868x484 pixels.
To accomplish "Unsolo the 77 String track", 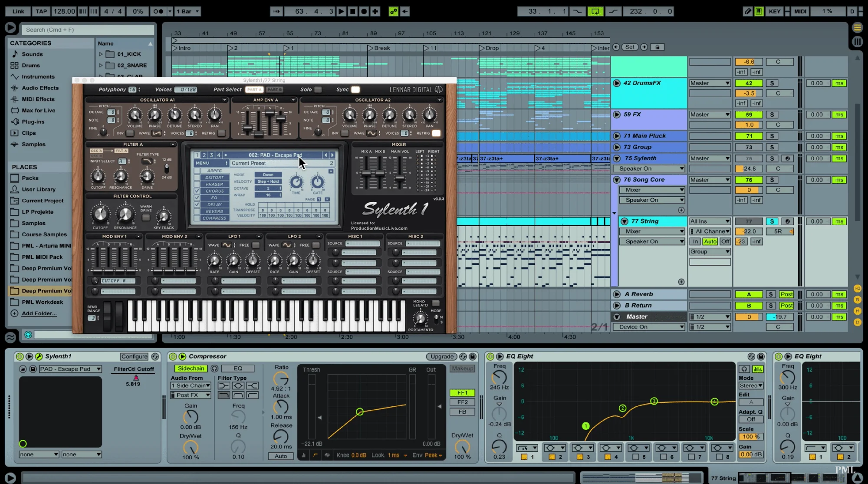I will point(772,221).
